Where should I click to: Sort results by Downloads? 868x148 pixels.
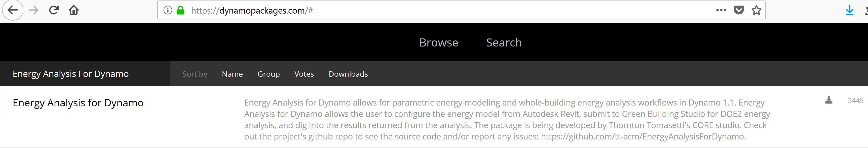[348, 74]
